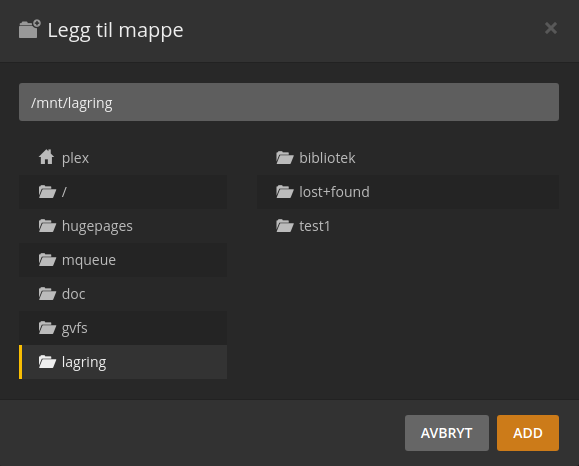579x466 pixels.
Task: Select the plex home directory
Action: (x=123, y=158)
